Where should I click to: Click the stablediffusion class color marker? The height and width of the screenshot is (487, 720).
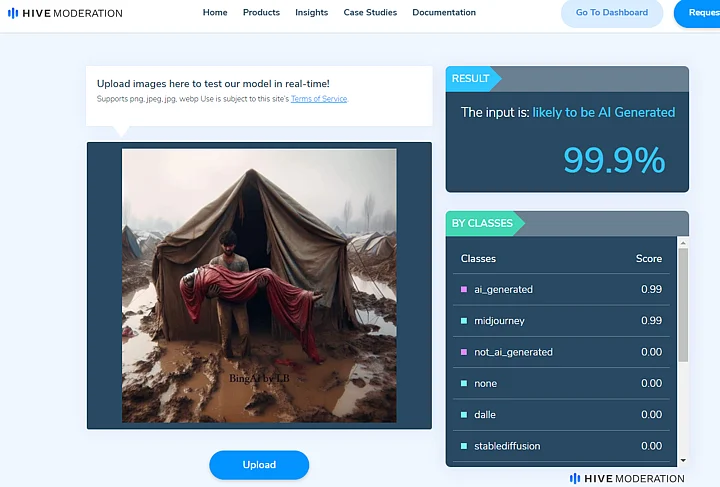[x=464, y=446]
